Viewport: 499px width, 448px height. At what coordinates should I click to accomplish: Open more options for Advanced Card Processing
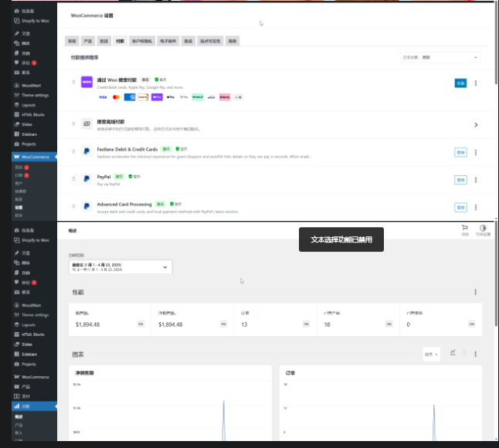476,208
